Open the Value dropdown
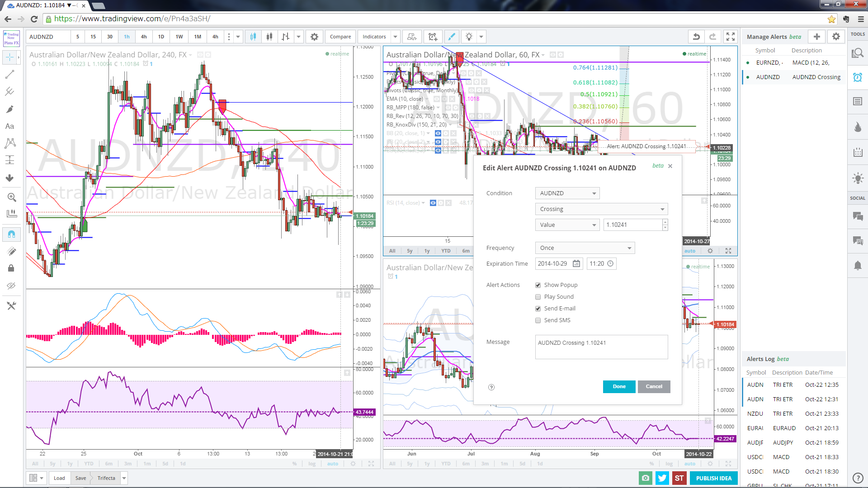 [567, 225]
